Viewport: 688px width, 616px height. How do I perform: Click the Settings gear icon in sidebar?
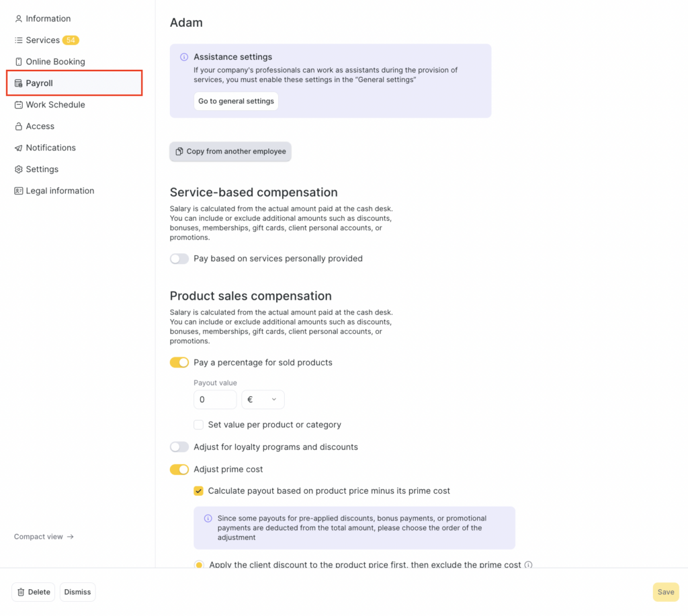[x=19, y=169]
